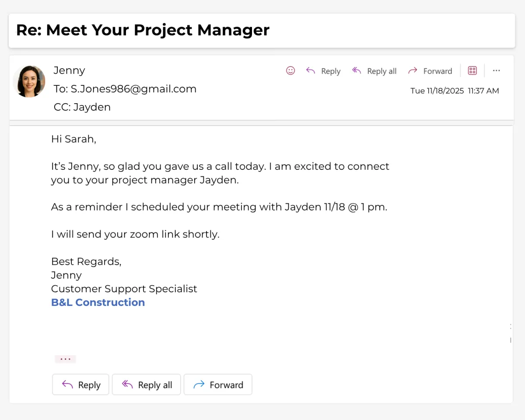Open the B&L Construction link
This screenshot has width=525, height=420.
pos(98,302)
